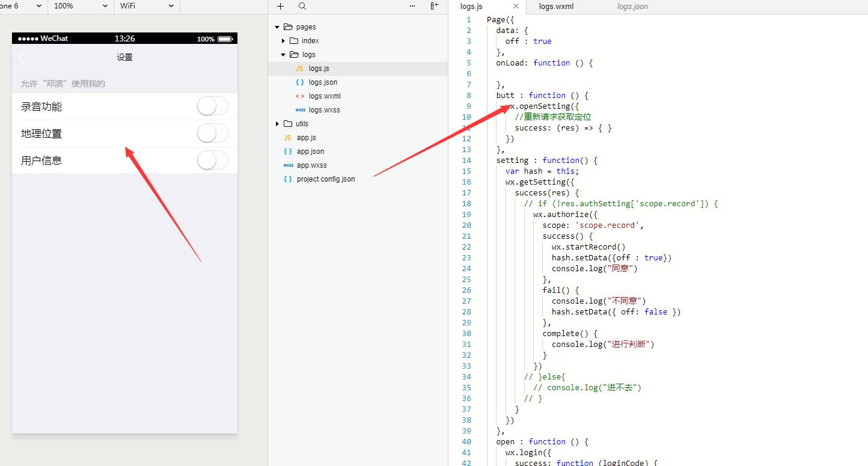868x466 pixels.
Task: Switch to the logs.wxml editor tab
Action: [556, 7]
